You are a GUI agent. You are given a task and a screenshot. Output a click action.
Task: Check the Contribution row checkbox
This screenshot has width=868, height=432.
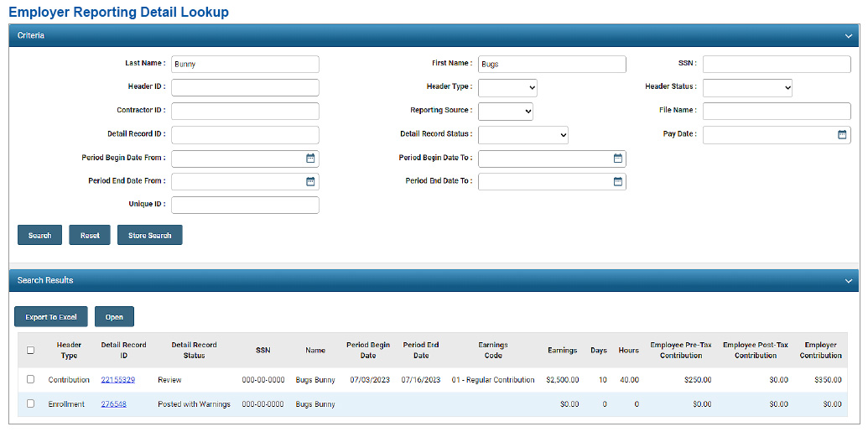pyautogui.click(x=31, y=379)
